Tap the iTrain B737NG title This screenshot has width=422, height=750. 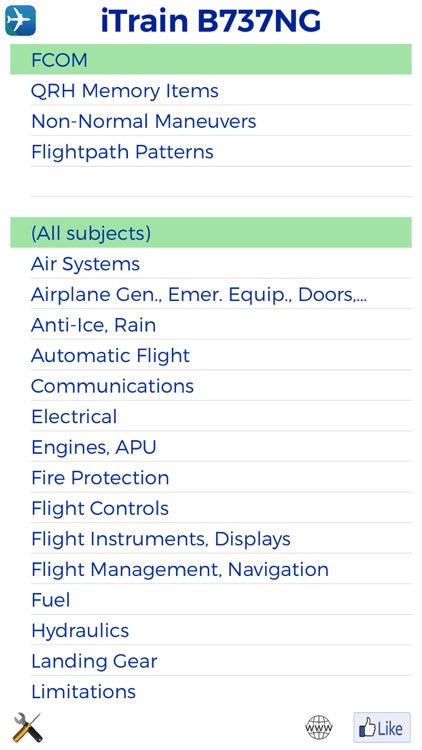211,21
